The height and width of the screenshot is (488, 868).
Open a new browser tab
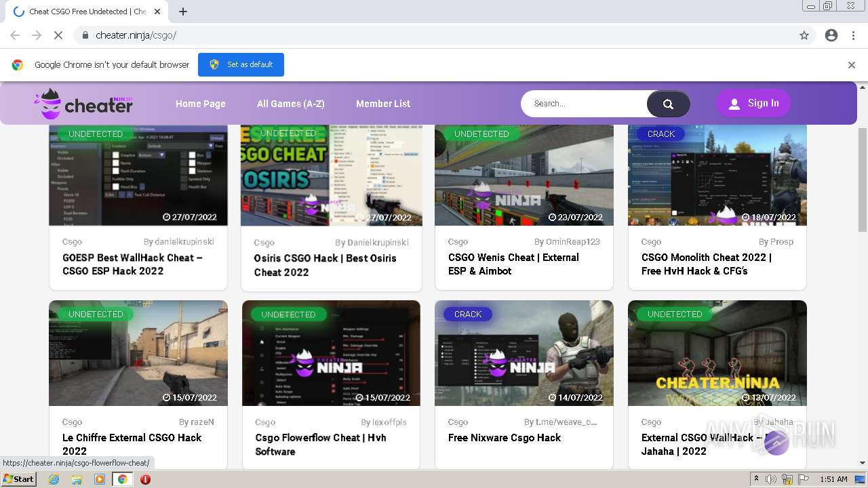(182, 12)
